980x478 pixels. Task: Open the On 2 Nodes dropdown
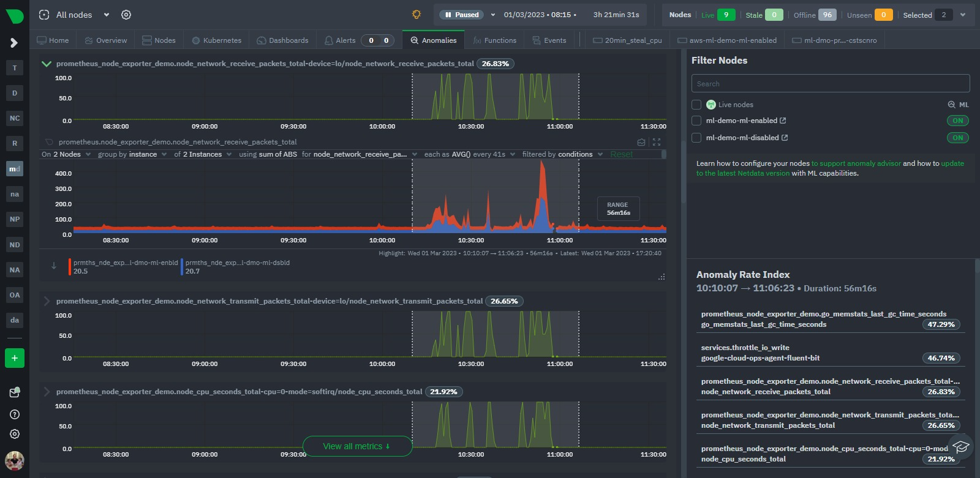(x=66, y=154)
